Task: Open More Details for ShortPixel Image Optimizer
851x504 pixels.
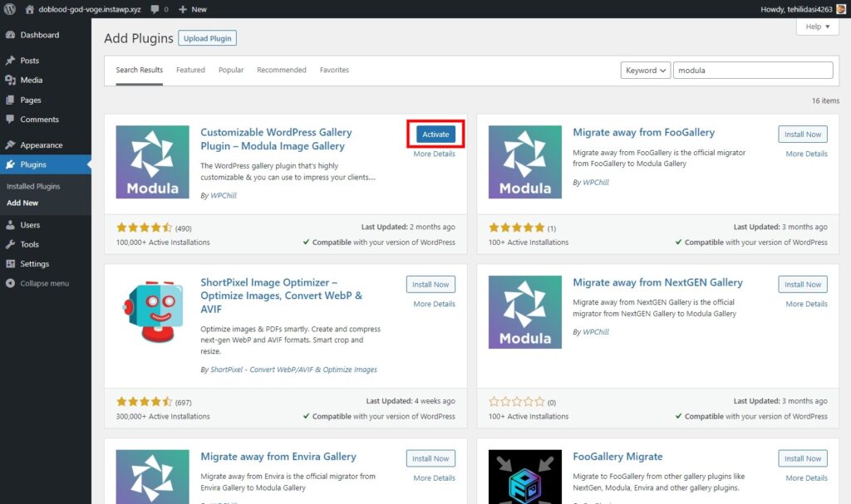Action: (x=434, y=304)
